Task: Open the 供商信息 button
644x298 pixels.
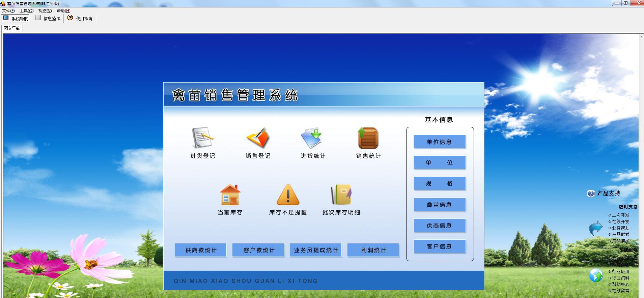Action: [x=440, y=226]
